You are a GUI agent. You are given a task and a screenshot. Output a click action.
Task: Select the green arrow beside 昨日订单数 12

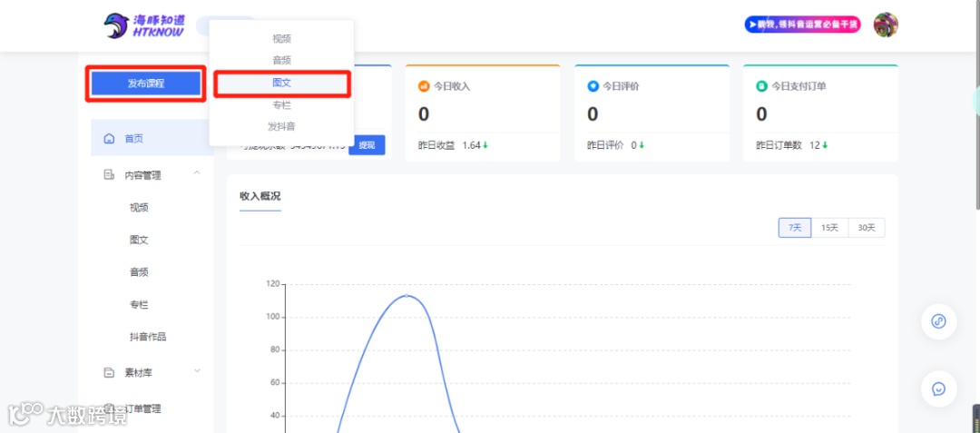pos(825,145)
